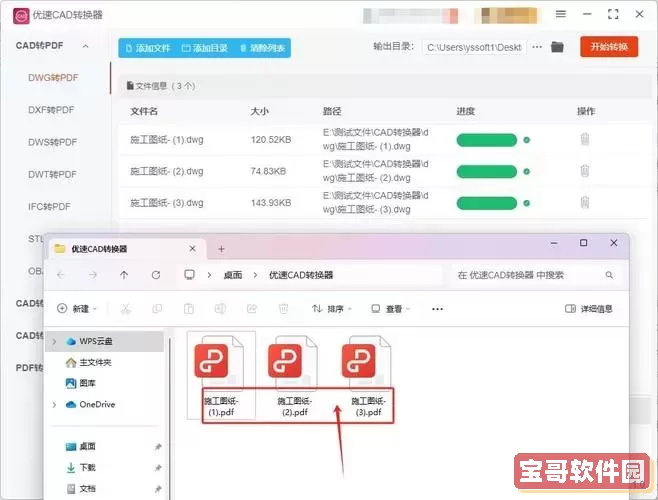
Task: Select the 施工图纸- (3).pdf file
Action: click(x=368, y=376)
